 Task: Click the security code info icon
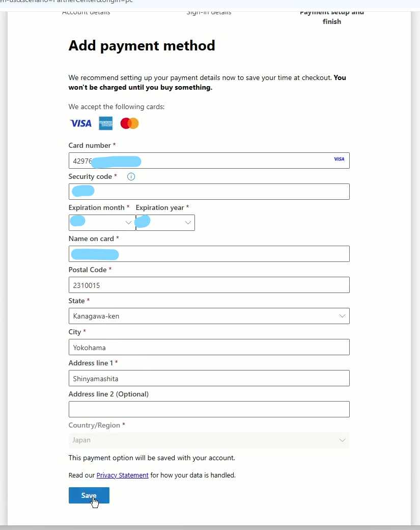coord(131,177)
